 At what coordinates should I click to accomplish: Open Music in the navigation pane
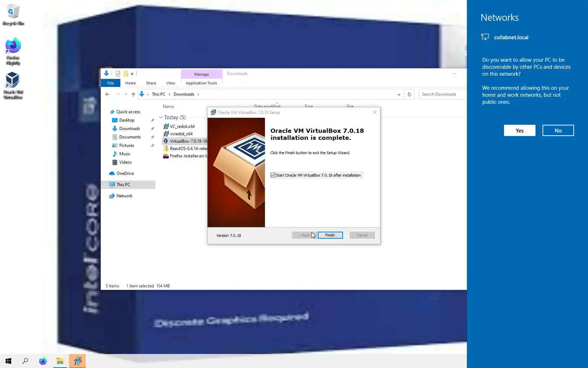pyautogui.click(x=125, y=154)
